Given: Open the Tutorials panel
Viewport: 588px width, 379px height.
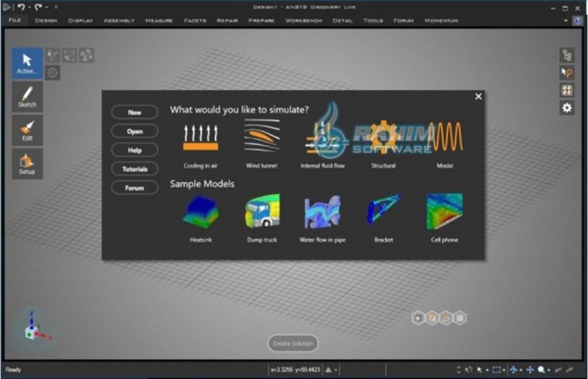Looking at the screenshot, I should click(x=134, y=169).
